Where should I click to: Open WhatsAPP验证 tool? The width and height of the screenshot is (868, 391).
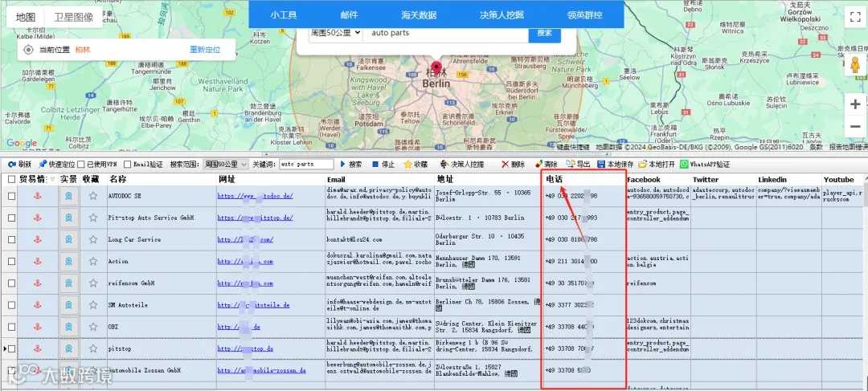point(705,165)
